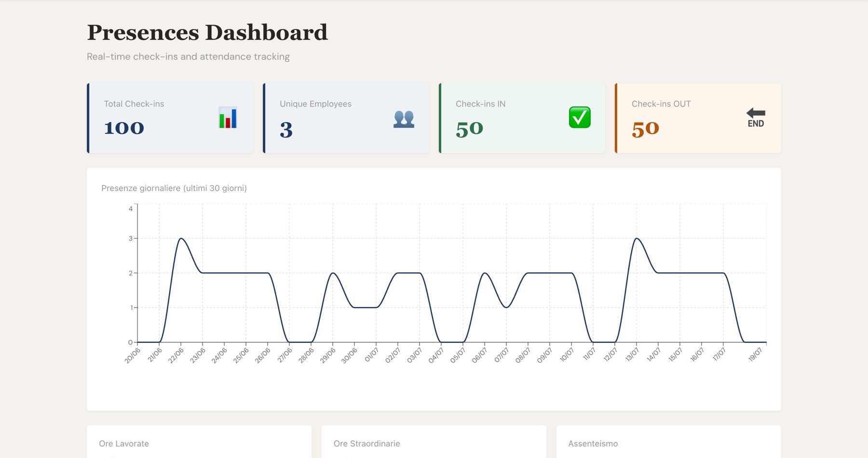Click the 06/07 x-axis date label
The height and width of the screenshot is (458, 868).
(x=480, y=355)
